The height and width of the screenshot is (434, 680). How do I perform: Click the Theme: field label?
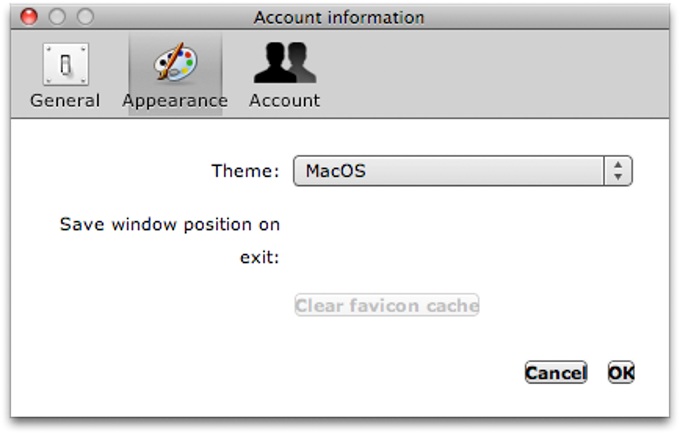(245, 171)
